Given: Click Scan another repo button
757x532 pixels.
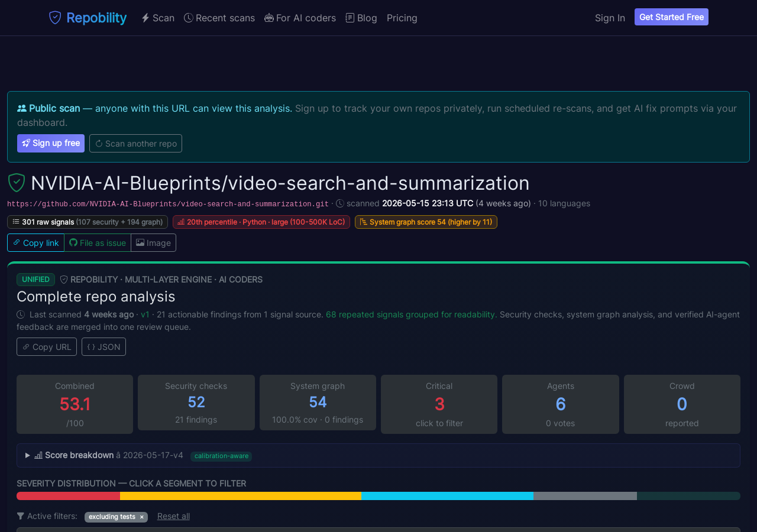Looking at the screenshot, I should click(x=135, y=143).
